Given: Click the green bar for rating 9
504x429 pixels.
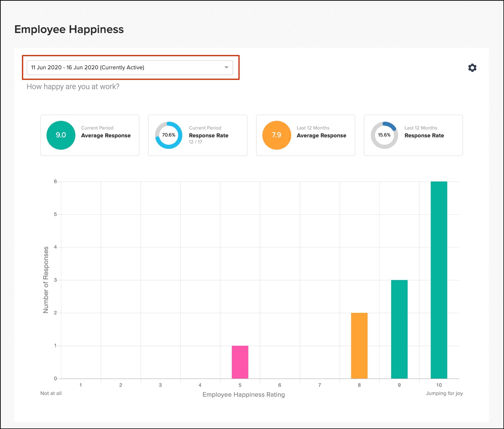Looking at the screenshot, I should (x=399, y=329).
